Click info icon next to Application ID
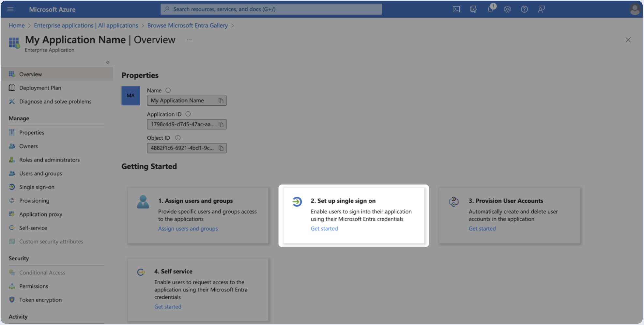The height and width of the screenshot is (325, 644). (188, 114)
